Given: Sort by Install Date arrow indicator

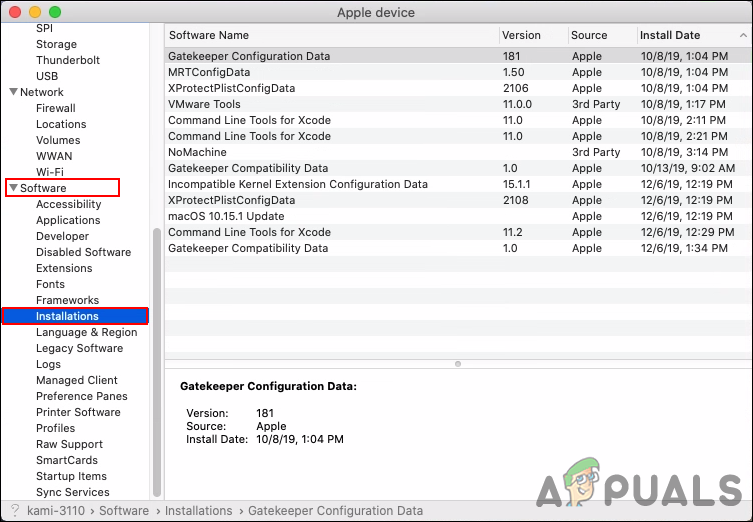Looking at the screenshot, I should (743, 35).
